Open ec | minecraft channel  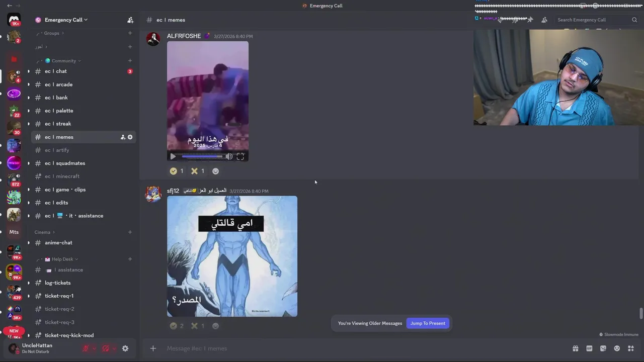pyautogui.click(x=84, y=176)
